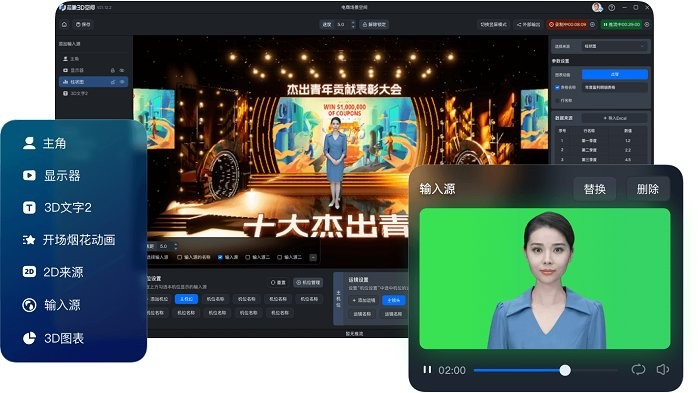This screenshot has width=700, height=393.
Task: Click the 外部输出 button
Action: (x=528, y=25)
